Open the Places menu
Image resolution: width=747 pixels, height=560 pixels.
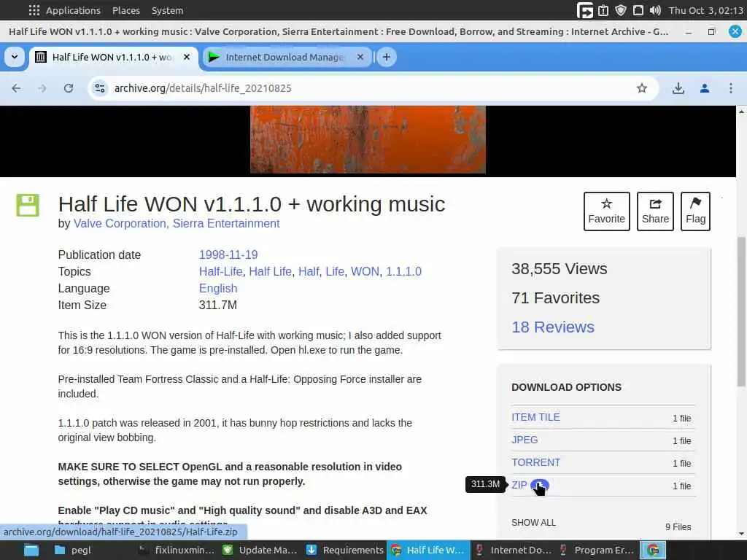pyautogui.click(x=125, y=10)
